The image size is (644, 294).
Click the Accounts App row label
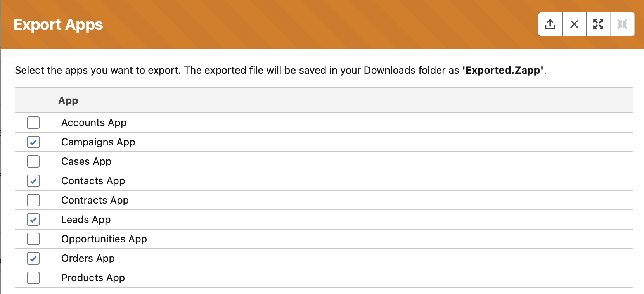click(94, 123)
